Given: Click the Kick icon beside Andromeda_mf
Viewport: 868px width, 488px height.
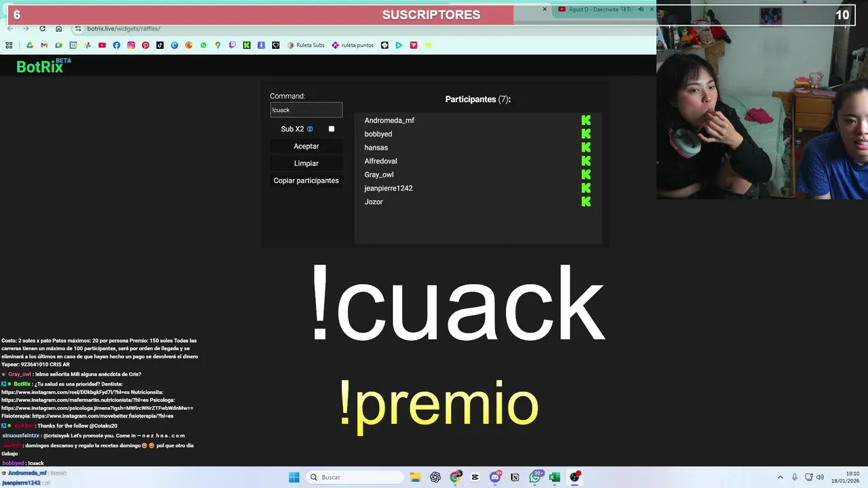Looking at the screenshot, I should (x=586, y=120).
